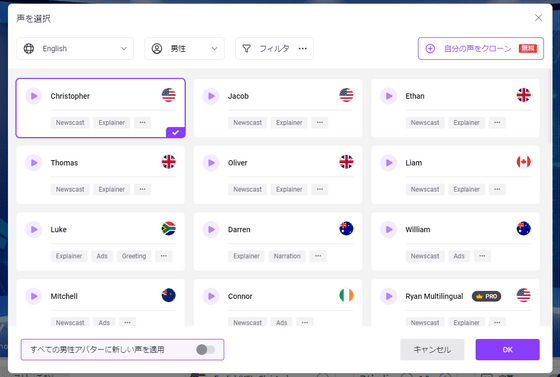Click the Narration tag on Darren card
Viewport: 560px width, 377px height.
pyautogui.click(x=287, y=256)
